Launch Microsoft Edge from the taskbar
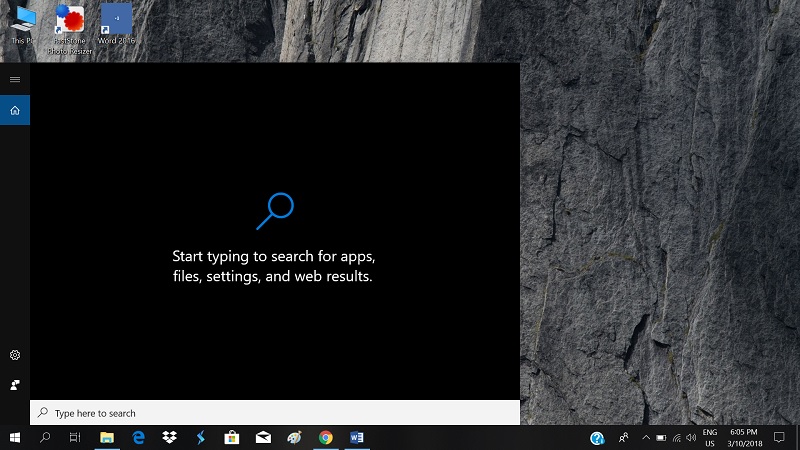800x450 pixels. point(138,437)
